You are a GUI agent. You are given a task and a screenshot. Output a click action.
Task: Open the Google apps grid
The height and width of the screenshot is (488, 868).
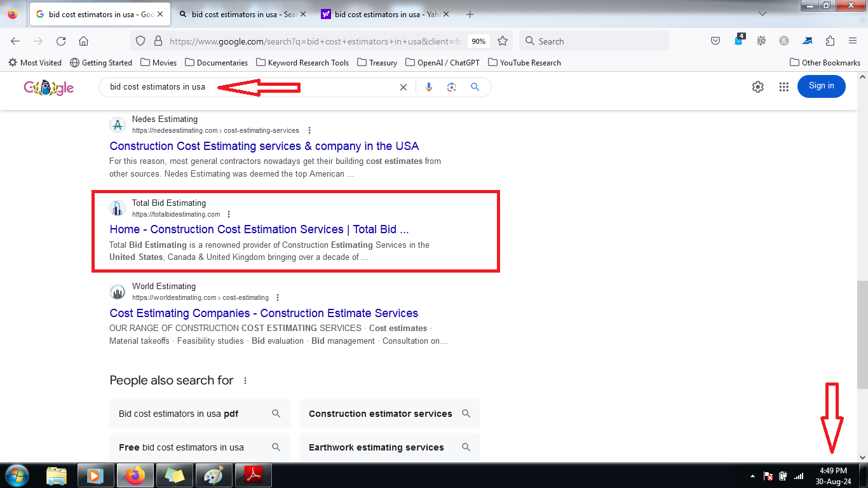[783, 87]
